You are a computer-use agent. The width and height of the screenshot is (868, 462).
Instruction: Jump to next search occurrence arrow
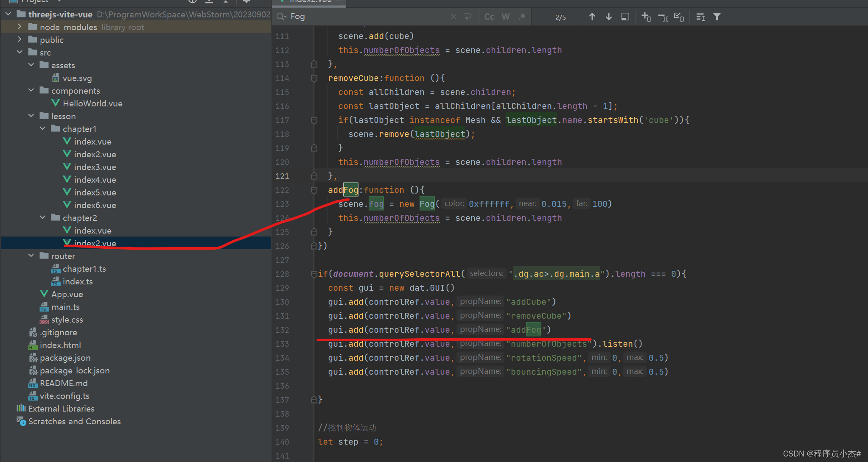coord(608,17)
